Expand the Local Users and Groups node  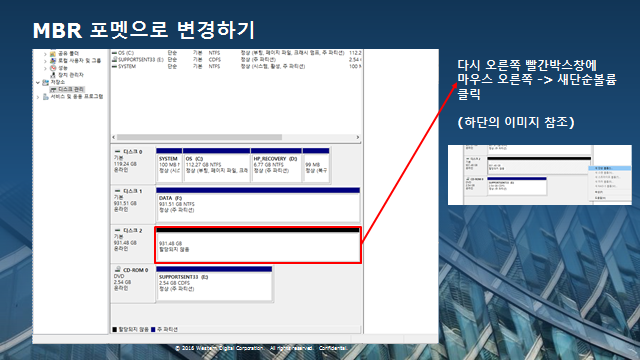(x=45, y=61)
